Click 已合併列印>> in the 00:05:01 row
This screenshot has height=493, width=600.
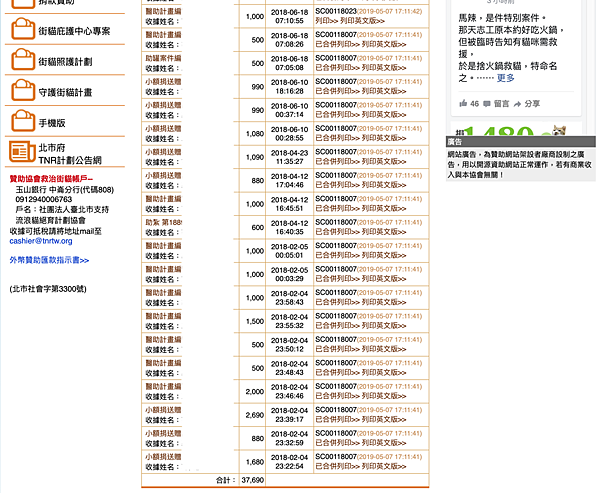point(337,255)
